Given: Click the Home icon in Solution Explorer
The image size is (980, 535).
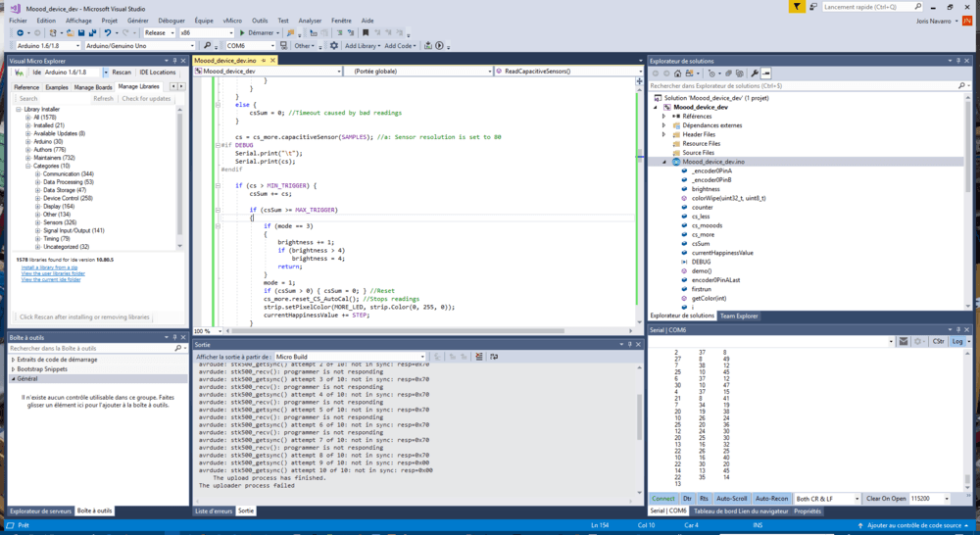Looking at the screenshot, I should tap(677, 73).
